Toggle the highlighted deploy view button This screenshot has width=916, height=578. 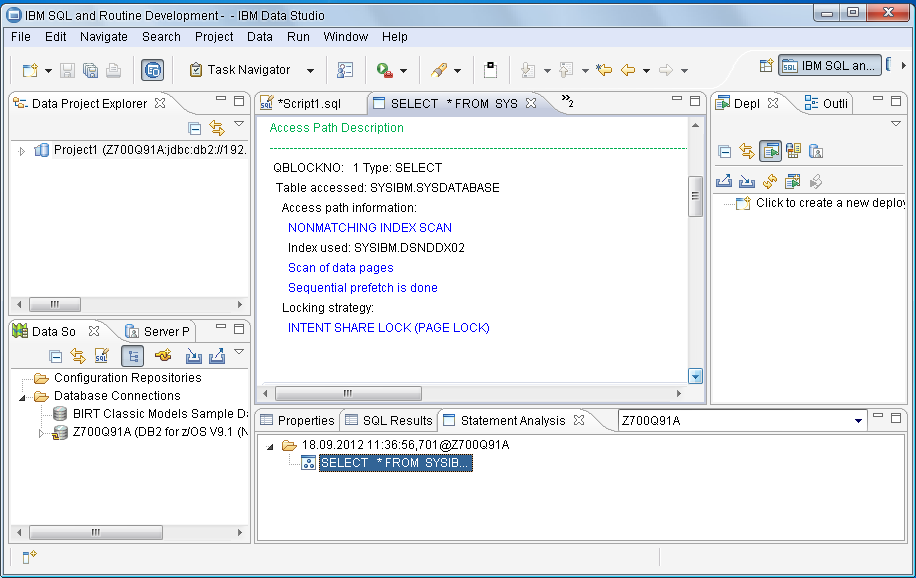770,151
